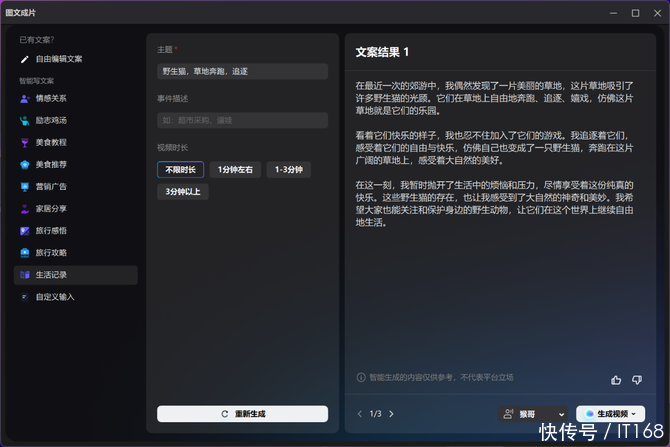Click the 营销广告 icon in sidebar
The image size is (670, 447).
click(25, 187)
